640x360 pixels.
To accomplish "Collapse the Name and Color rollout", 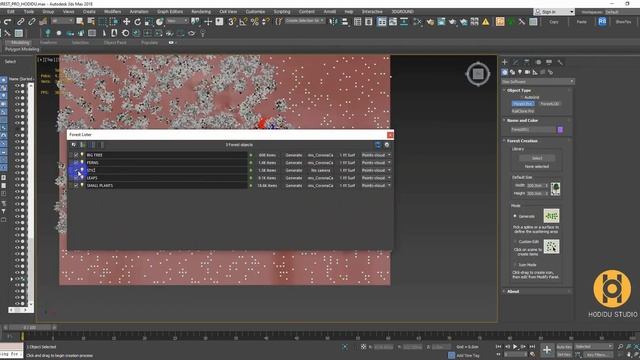I will pyautogui.click(x=522, y=120).
